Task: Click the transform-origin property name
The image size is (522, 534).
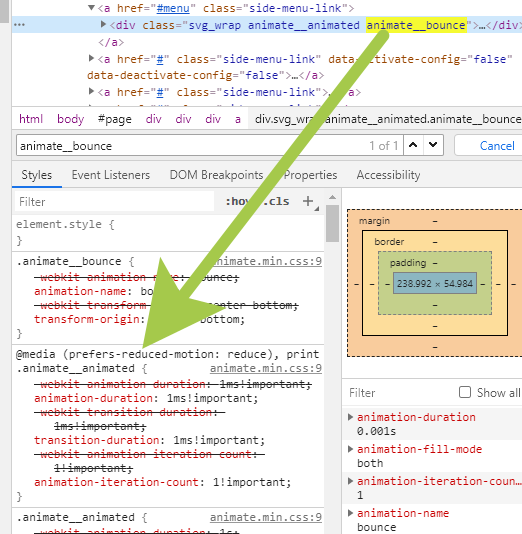Action: click(87, 319)
